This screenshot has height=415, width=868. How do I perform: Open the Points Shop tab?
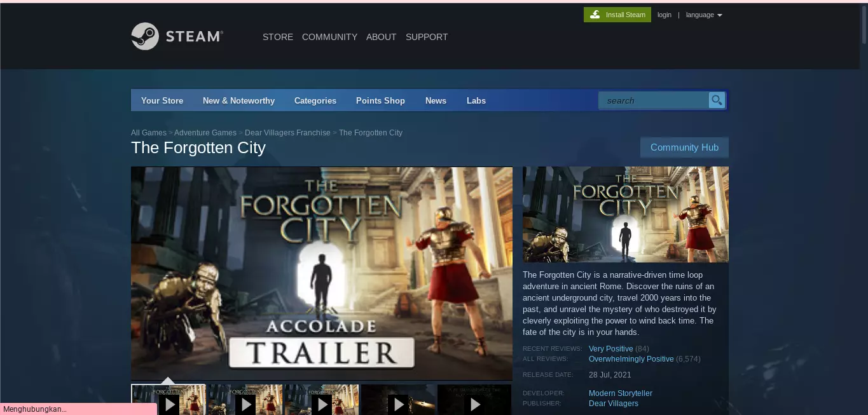coord(380,100)
